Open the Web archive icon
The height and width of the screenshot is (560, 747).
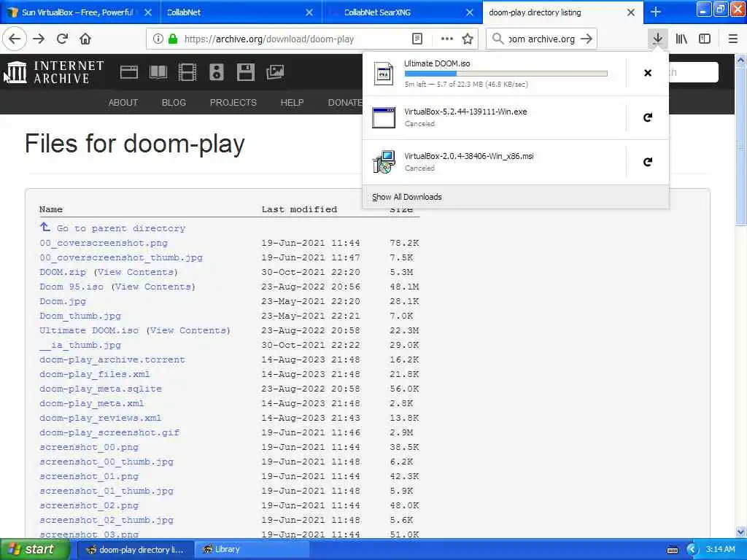(x=128, y=72)
